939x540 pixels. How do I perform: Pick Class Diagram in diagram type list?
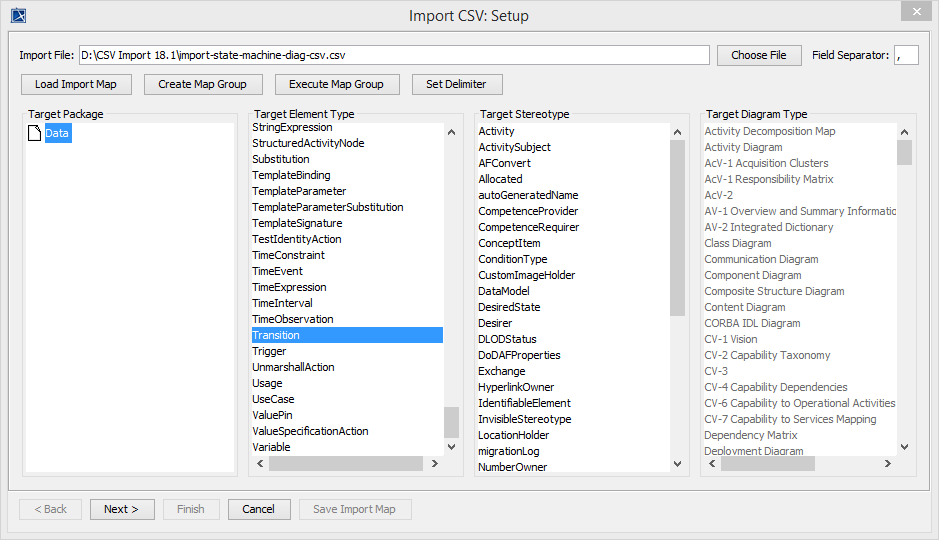coord(738,243)
